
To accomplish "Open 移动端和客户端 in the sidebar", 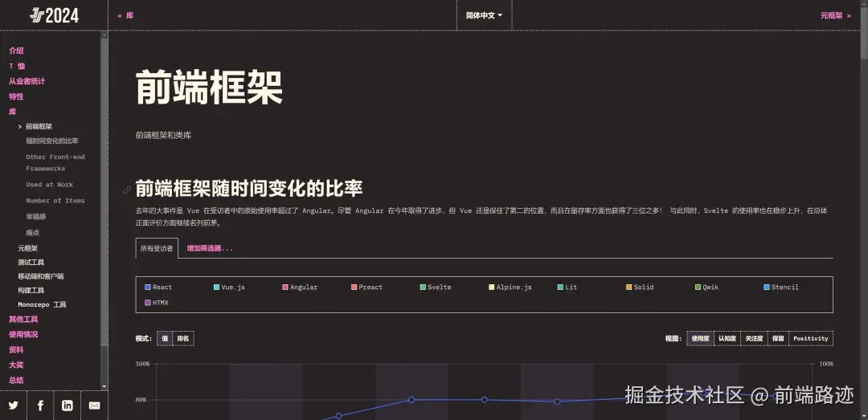I will point(41,276).
